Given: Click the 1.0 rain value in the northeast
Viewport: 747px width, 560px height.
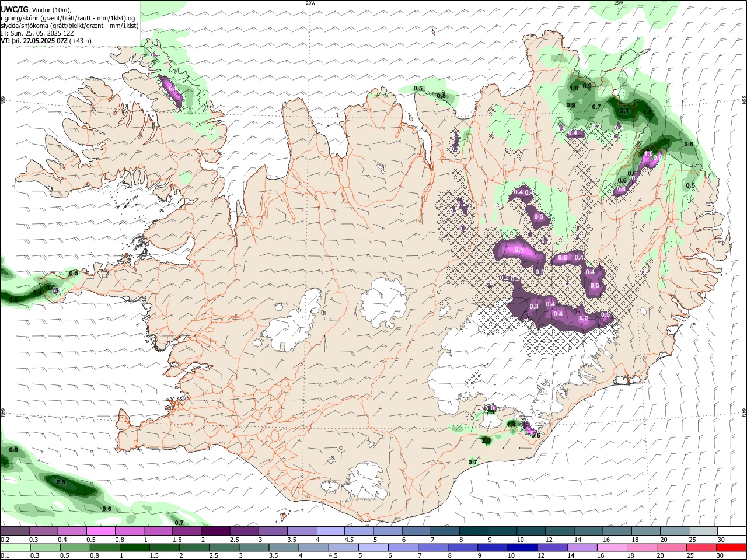Looking at the screenshot, I should 574,89.
